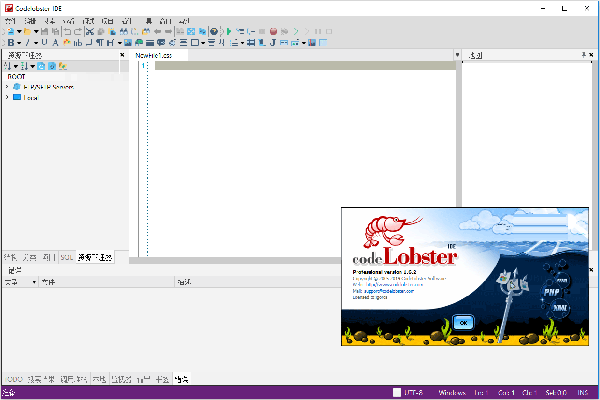
Task: Click the Sel 0:0 status bar entry
Action: click(x=556, y=393)
